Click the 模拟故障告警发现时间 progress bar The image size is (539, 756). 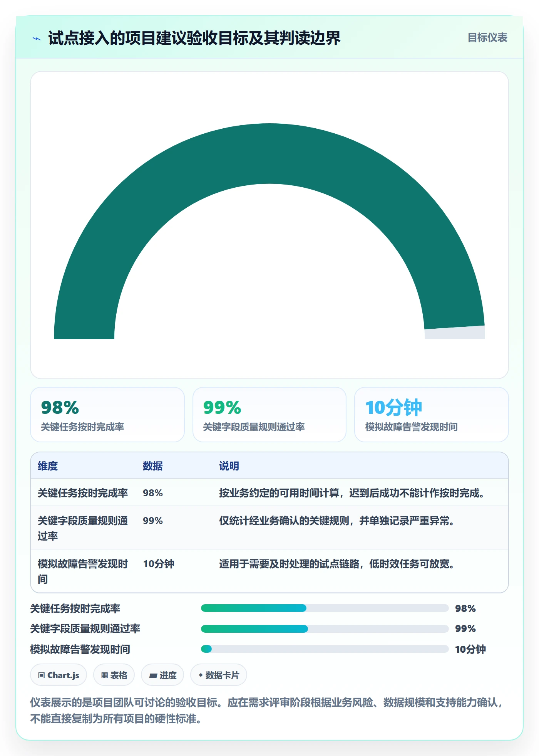point(325,649)
